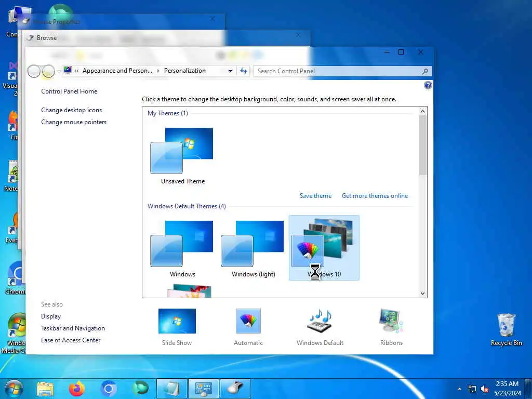Screen dimensions: 532x399
Task: Refresh the Personalization page
Action: pyautogui.click(x=244, y=71)
